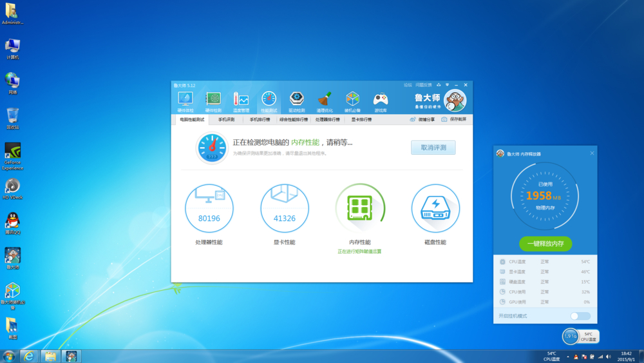Screen dimensions: 644x363
Task: Open File Explorer from taskbar
Action: coord(50,356)
